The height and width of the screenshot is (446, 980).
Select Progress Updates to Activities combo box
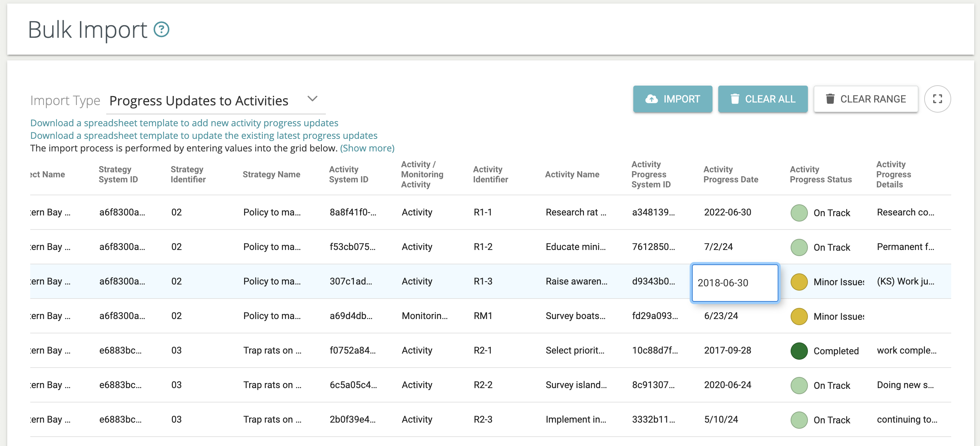[x=199, y=101]
